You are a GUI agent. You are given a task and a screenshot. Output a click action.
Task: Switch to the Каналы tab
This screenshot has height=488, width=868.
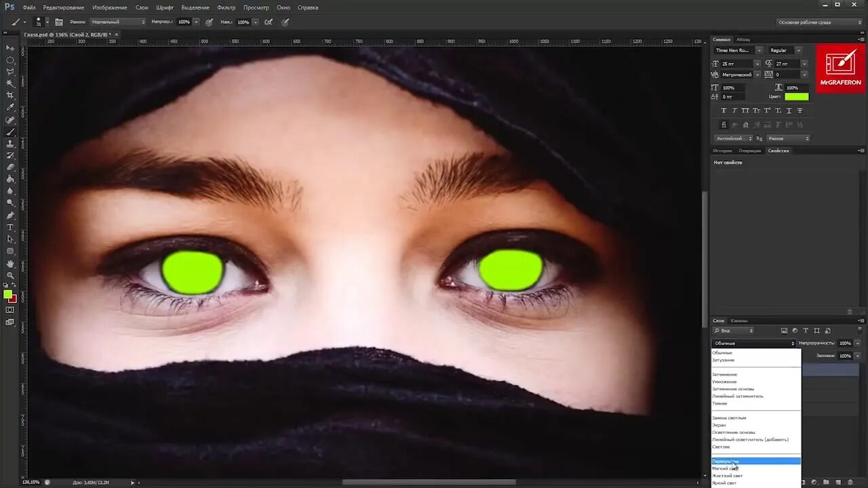[739, 321]
